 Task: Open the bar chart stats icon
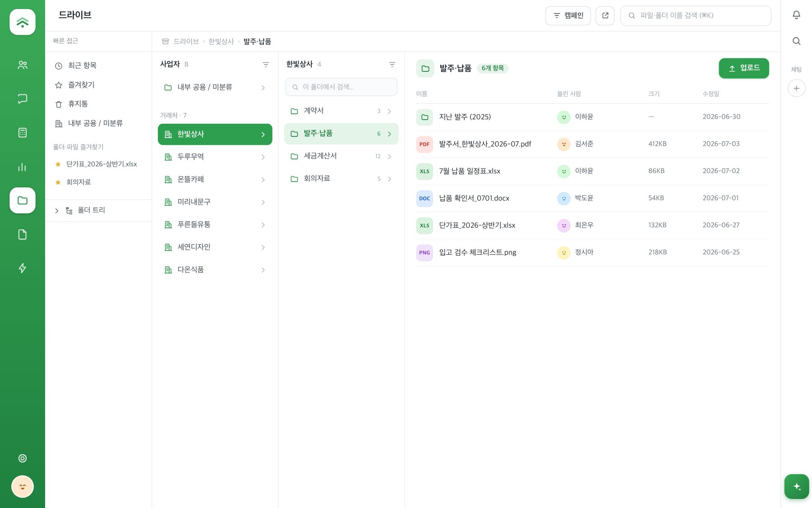[22, 167]
